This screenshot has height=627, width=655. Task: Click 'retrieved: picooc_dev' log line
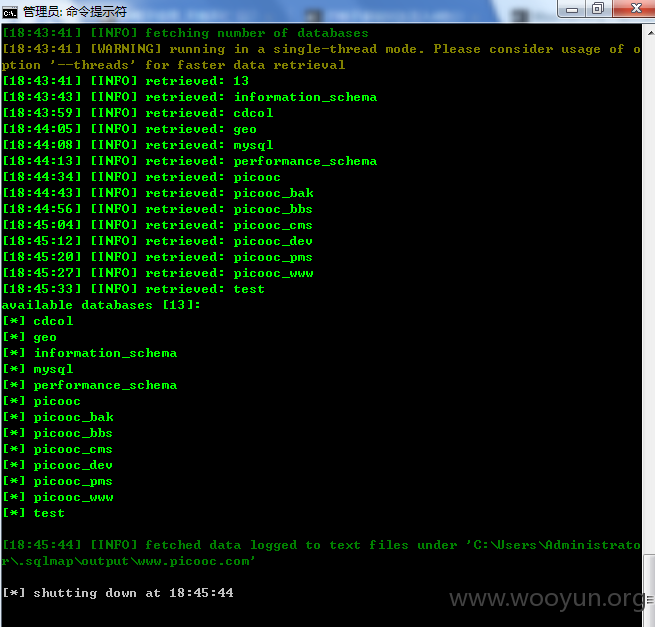157,241
